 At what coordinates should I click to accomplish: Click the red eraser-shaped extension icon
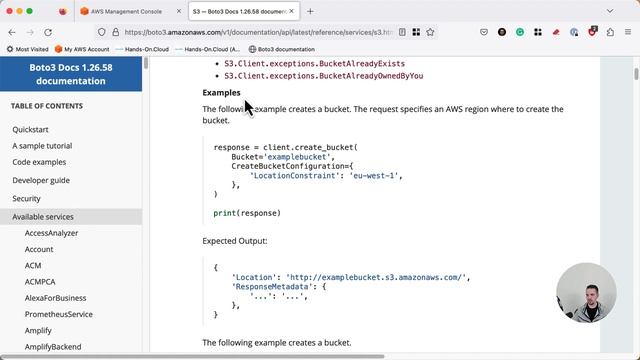click(556, 32)
